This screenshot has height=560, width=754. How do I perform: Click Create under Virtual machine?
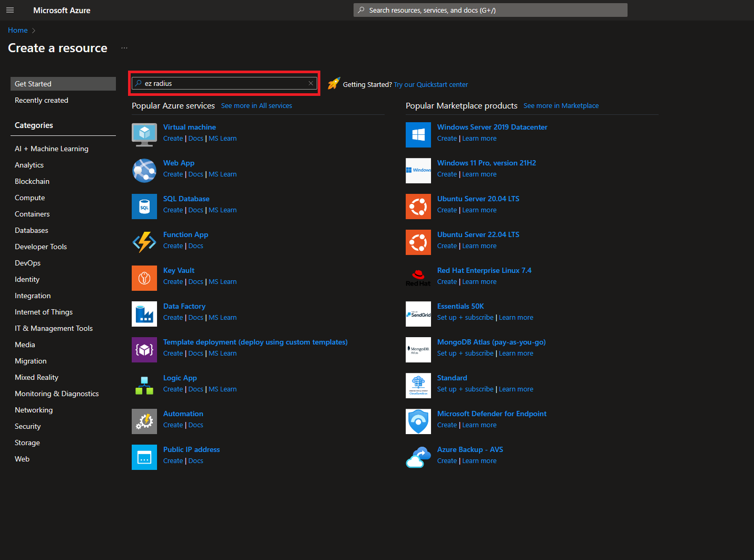[x=173, y=138]
